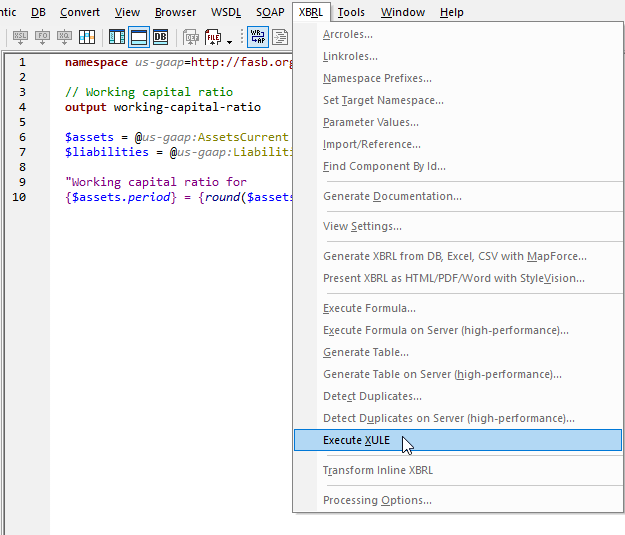Click the colored columns grid toolbar icon
Screen dimensions: 625x535
pyautogui.click(x=88, y=38)
